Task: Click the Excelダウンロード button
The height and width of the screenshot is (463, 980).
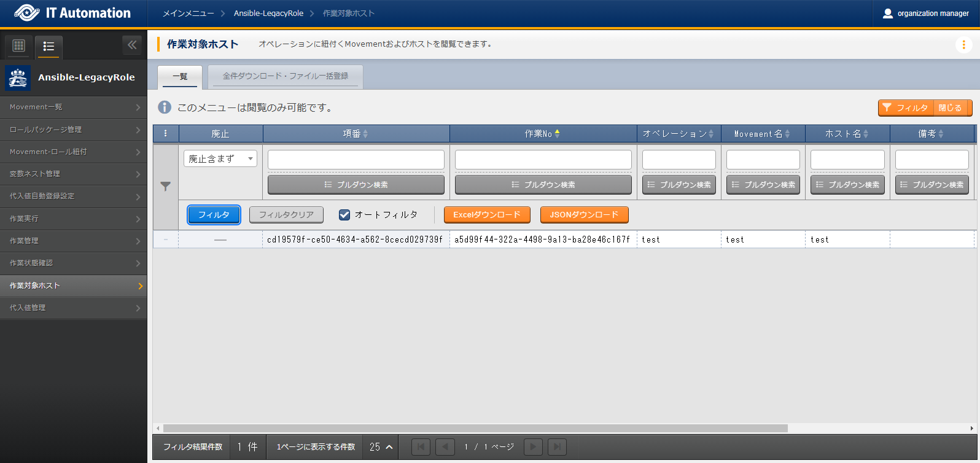Action: pyautogui.click(x=486, y=215)
